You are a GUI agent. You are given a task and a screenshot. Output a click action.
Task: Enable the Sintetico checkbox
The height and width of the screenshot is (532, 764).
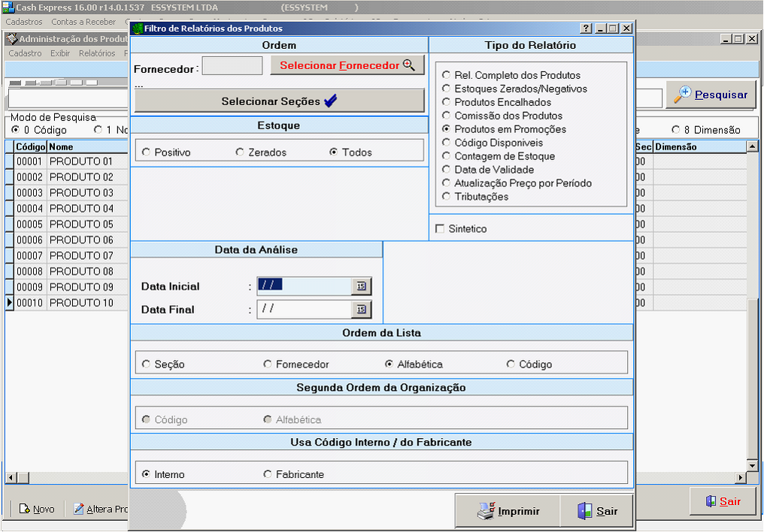441,228
